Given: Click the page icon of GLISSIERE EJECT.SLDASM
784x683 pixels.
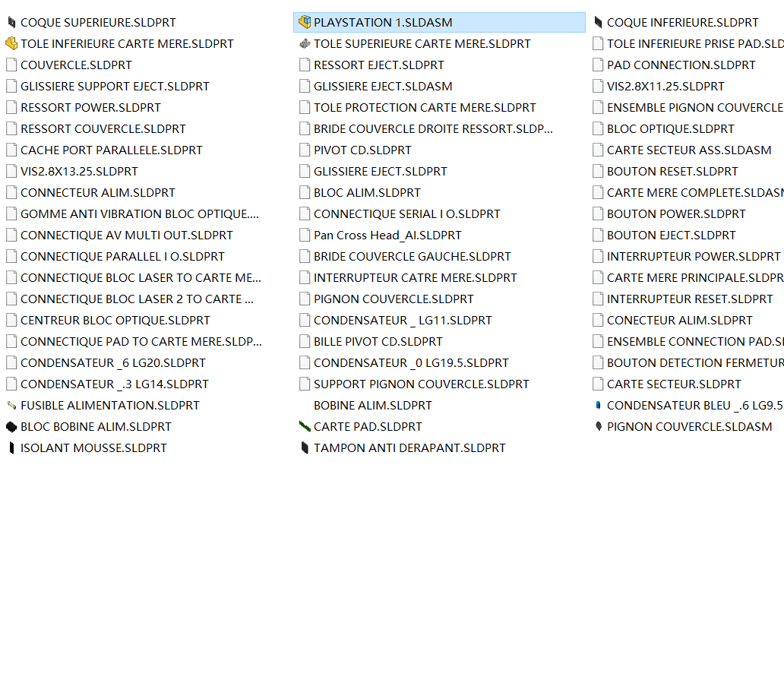Looking at the screenshot, I should click(305, 87).
